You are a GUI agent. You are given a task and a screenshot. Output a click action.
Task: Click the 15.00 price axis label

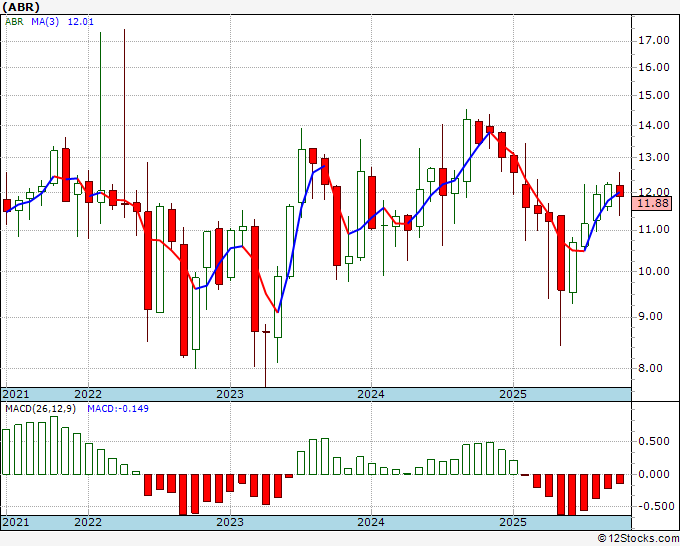pyautogui.click(x=654, y=95)
